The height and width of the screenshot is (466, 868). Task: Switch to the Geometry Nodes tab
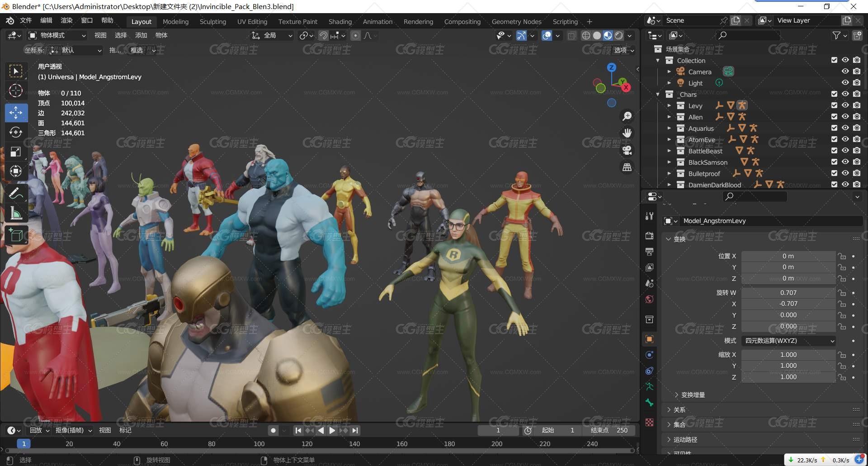pyautogui.click(x=516, y=21)
